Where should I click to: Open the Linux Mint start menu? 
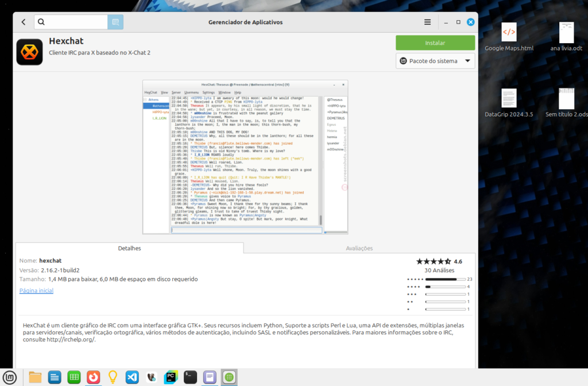tap(10, 377)
